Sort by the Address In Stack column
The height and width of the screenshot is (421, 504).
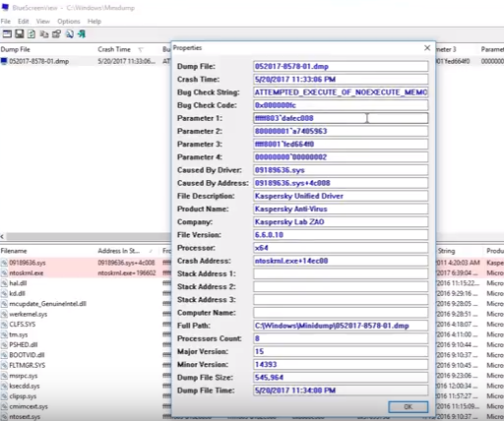tap(118, 251)
